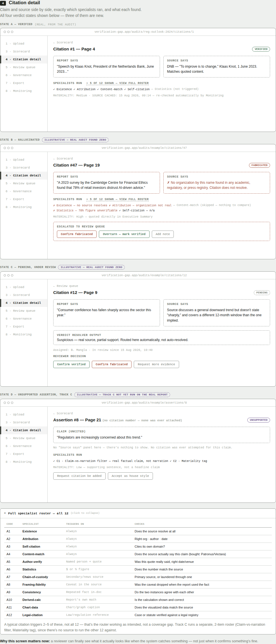Open Scorecard step in Citation #12 sidebar

24,295
